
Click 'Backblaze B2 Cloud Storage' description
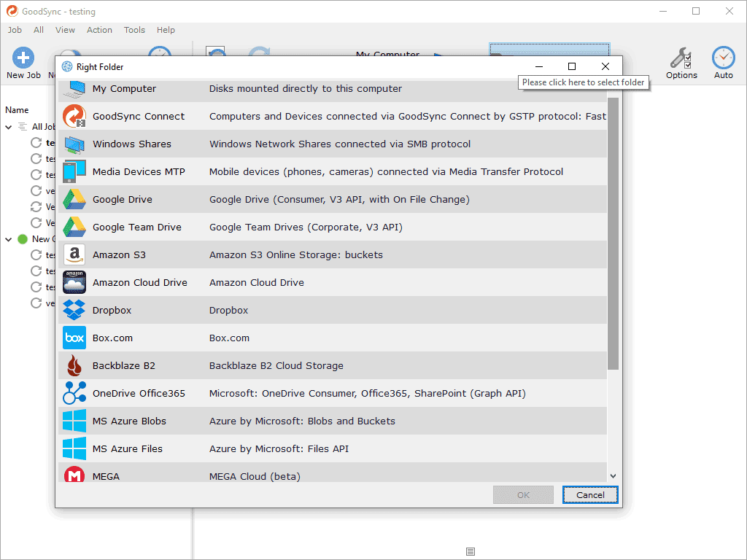point(276,366)
